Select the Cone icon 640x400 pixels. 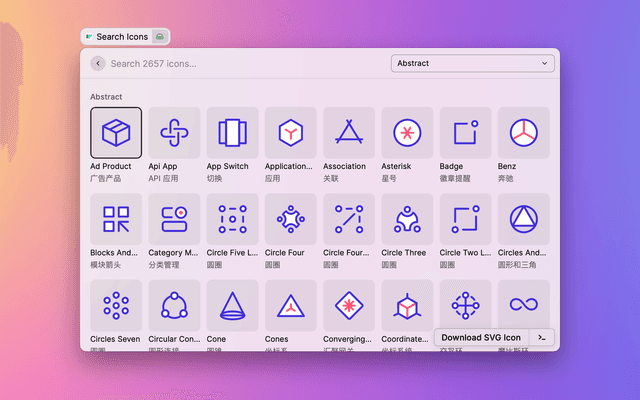[232, 305]
